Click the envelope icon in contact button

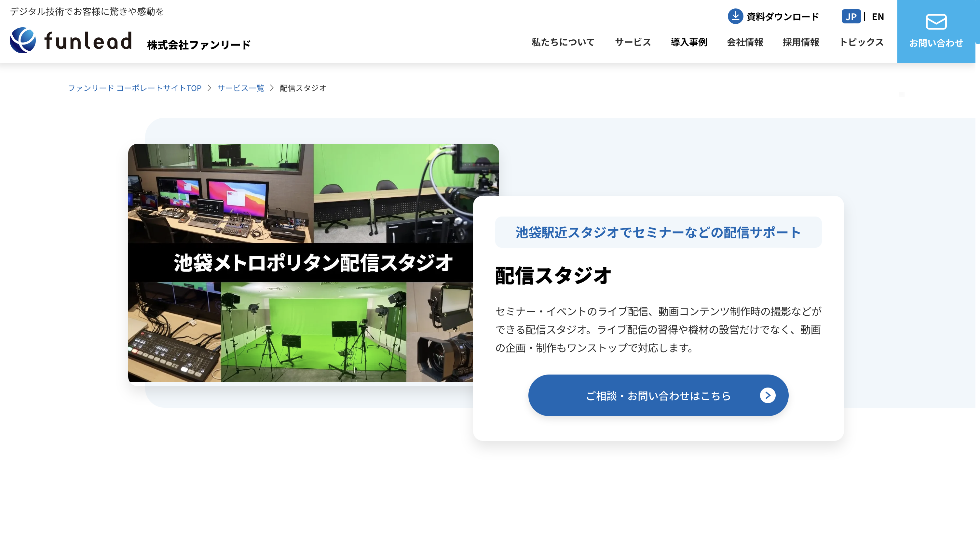(936, 22)
